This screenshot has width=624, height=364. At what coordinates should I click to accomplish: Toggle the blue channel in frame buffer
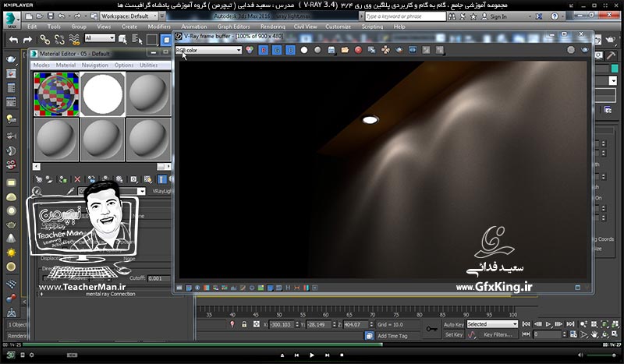pyautogui.click(x=290, y=50)
